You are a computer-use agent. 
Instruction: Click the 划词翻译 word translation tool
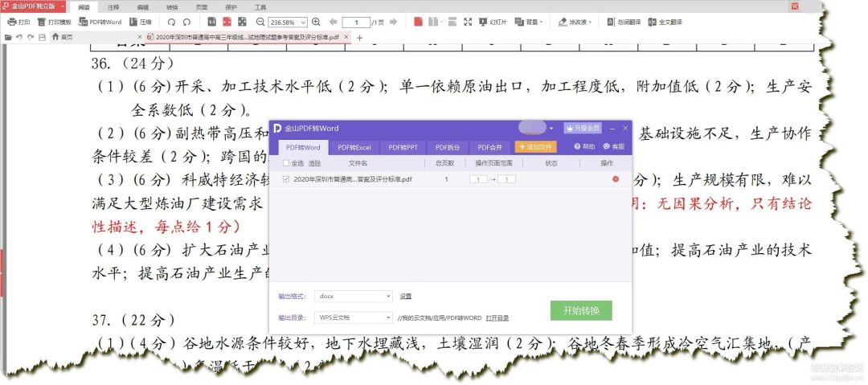click(x=624, y=23)
